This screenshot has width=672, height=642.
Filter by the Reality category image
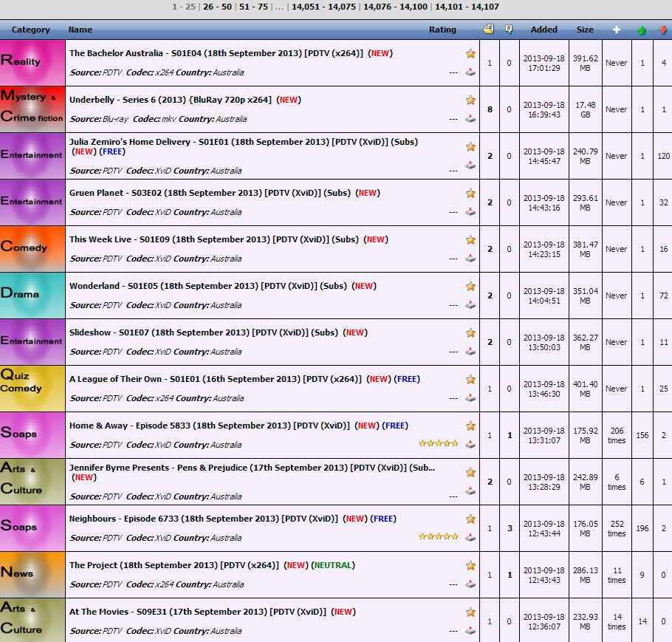pos(32,63)
